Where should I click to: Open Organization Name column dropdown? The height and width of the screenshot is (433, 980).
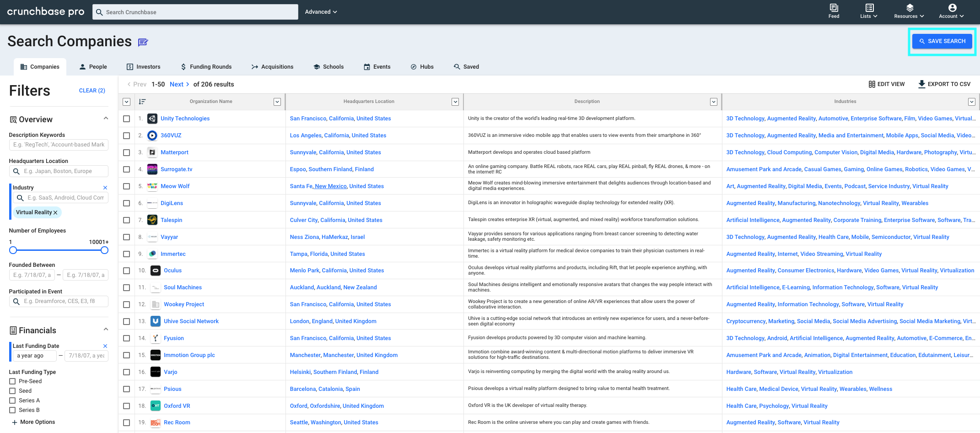point(277,102)
